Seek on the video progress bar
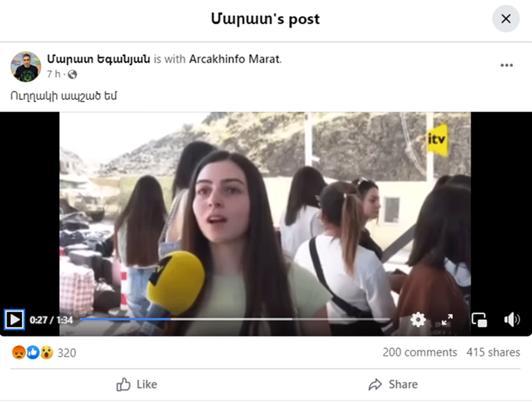 [x=235, y=319]
